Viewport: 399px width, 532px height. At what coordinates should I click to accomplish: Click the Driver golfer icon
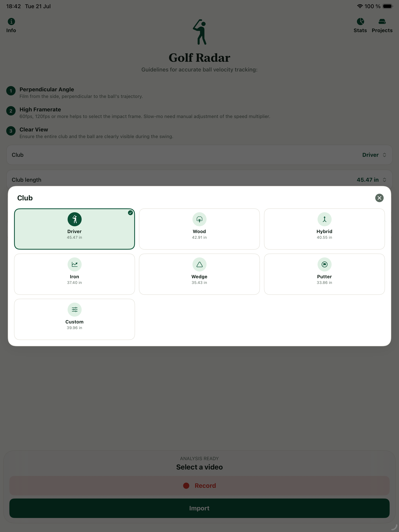(x=75, y=219)
